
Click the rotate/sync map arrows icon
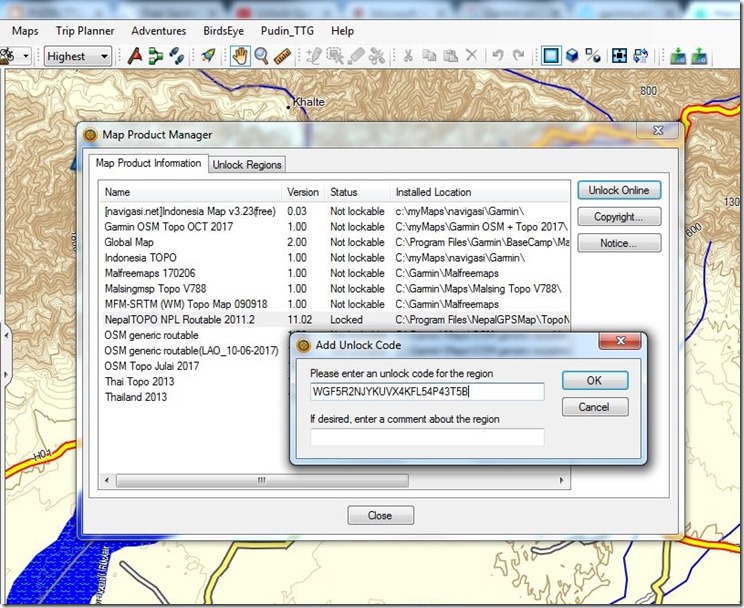click(x=641, y=56)
